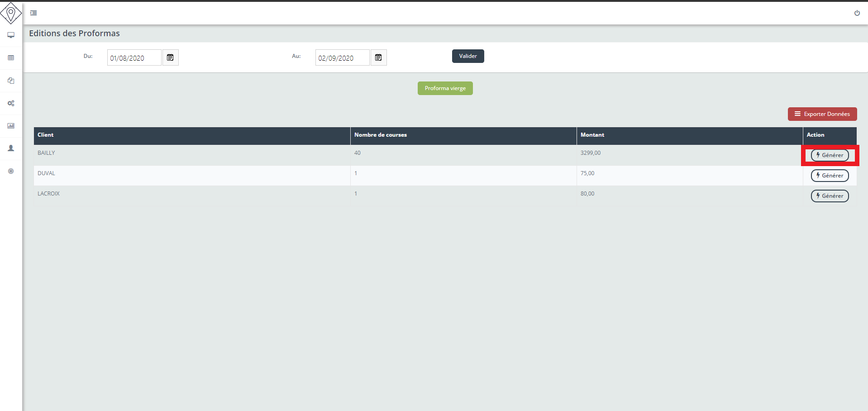Click the location pin logo

pyautogui.click(x=11, y=13)
